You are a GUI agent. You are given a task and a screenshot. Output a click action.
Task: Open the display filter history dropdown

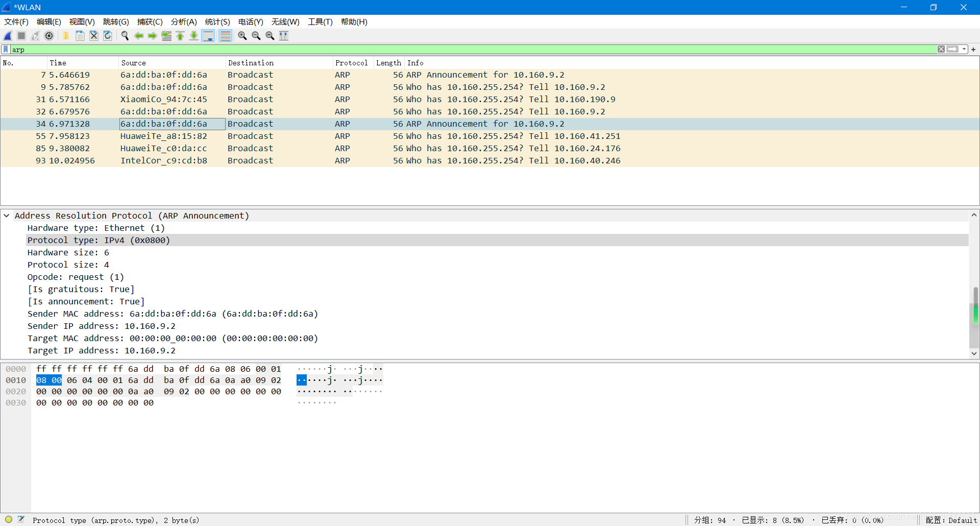[x=964, y=50]
